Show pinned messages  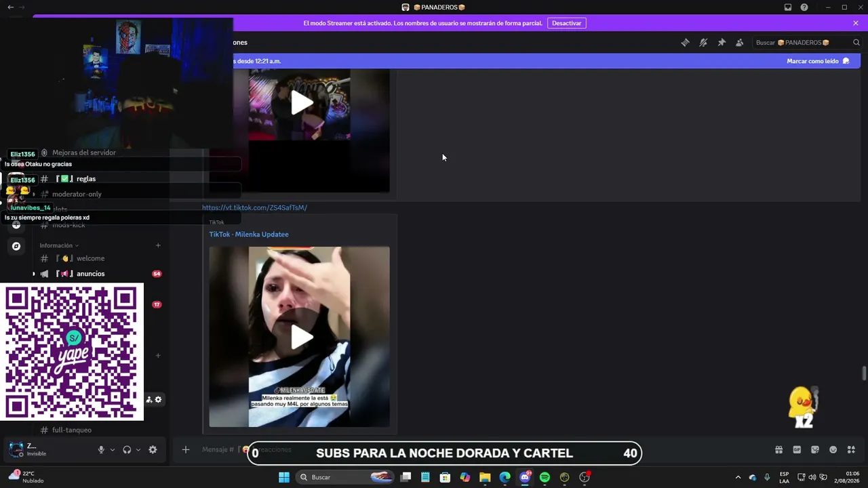(x=722, y=43)
